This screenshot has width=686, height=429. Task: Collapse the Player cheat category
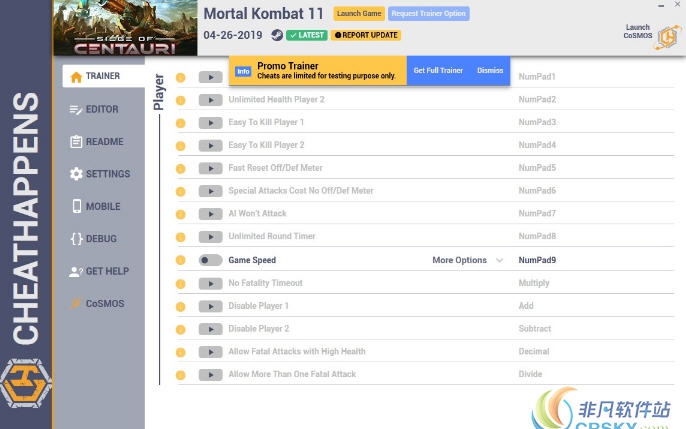point(158,92)
